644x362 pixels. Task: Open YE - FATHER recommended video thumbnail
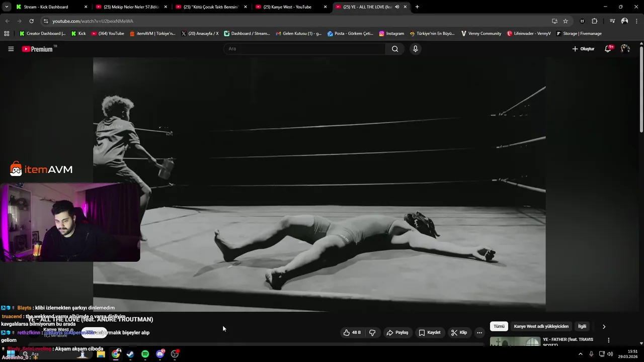pos(515,342)
